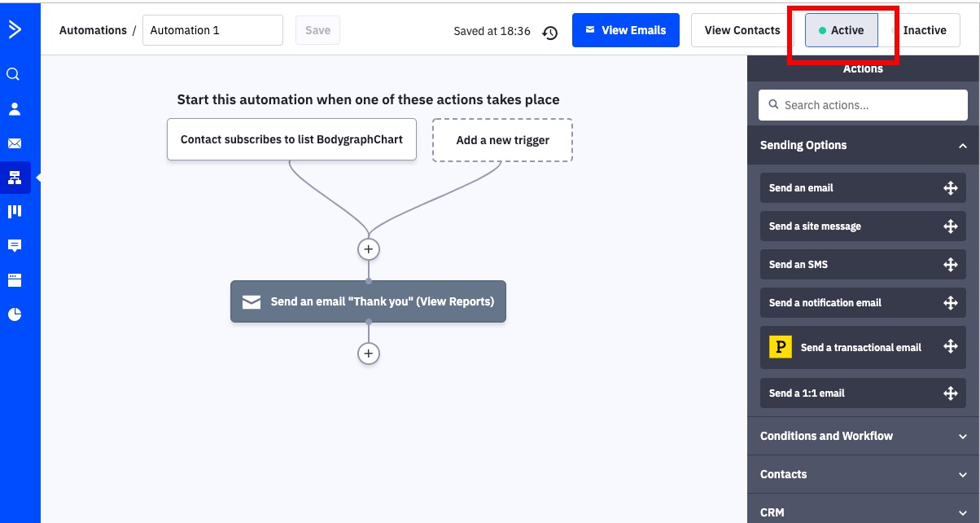Open View Emails button
The width and height of the screenshot is (980, 523).
(x=626, y=30)
